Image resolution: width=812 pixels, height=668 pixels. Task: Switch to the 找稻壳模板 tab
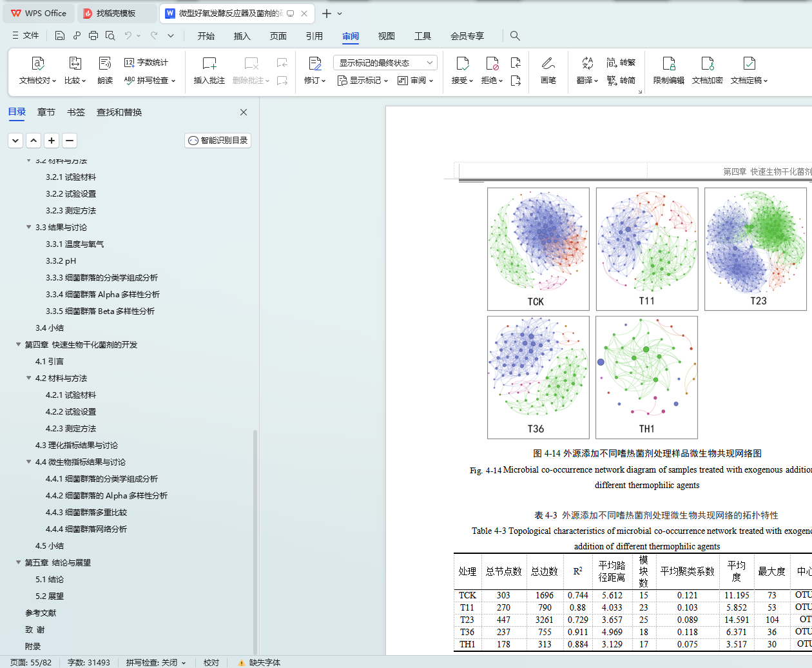click(118, 14)
